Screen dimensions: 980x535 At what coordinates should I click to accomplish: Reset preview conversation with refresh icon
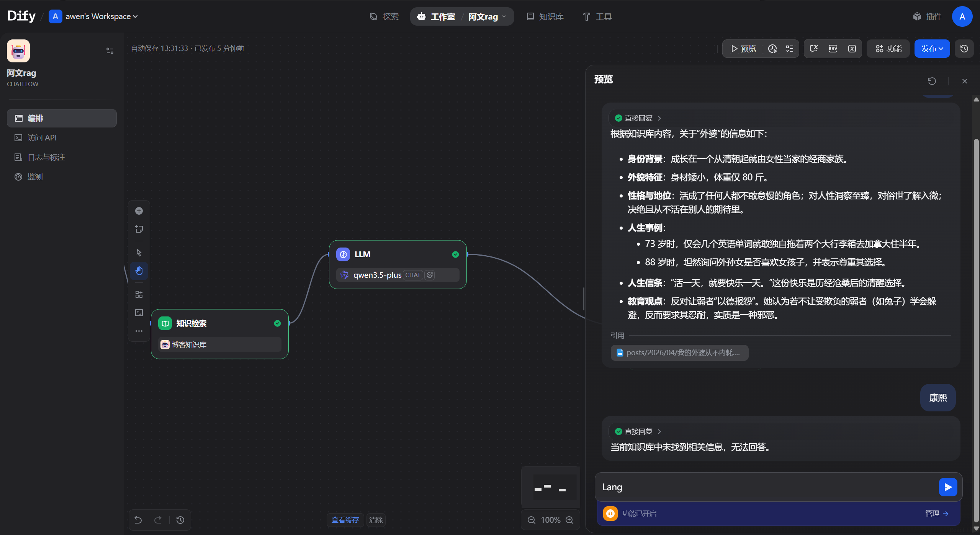[x=932, y=81]
